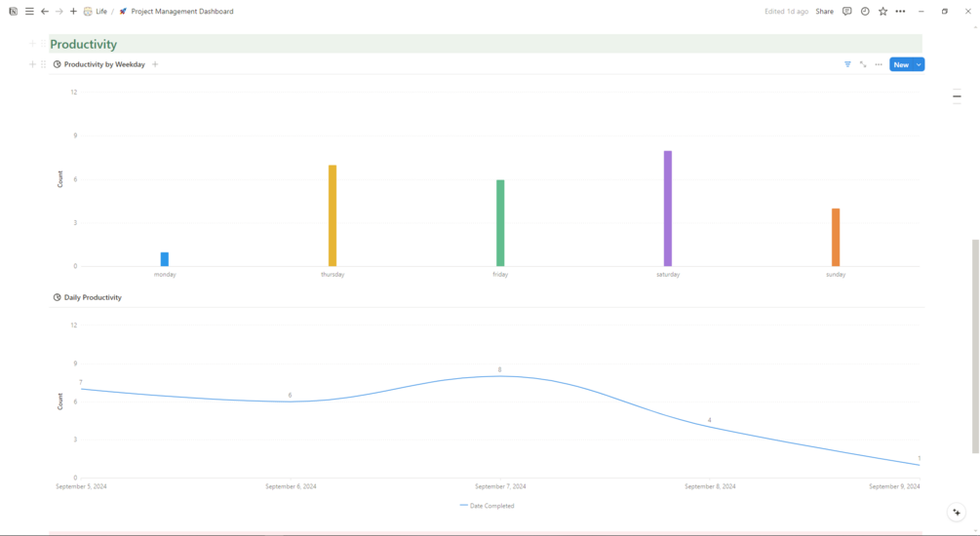Viewport: 980px width, 536px height.
Task: Open the Project Management Dashboard breadcrumb
Action: [182, 12]
